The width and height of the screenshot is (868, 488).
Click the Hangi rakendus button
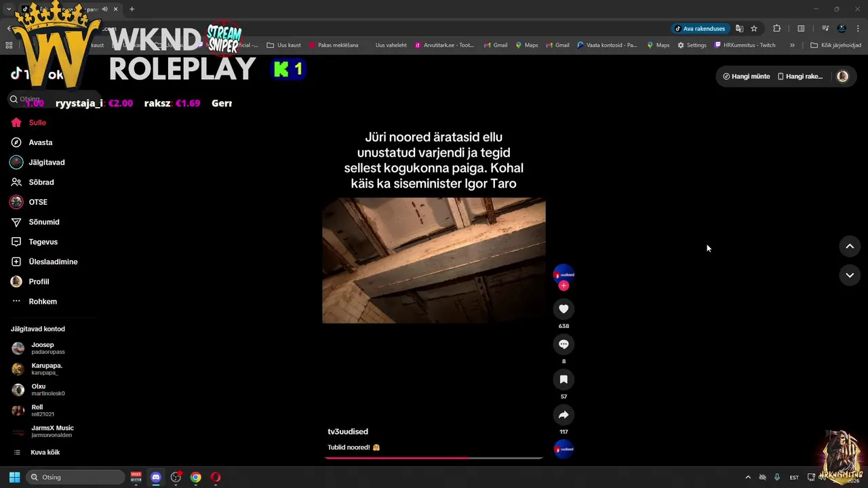[800, 77]
